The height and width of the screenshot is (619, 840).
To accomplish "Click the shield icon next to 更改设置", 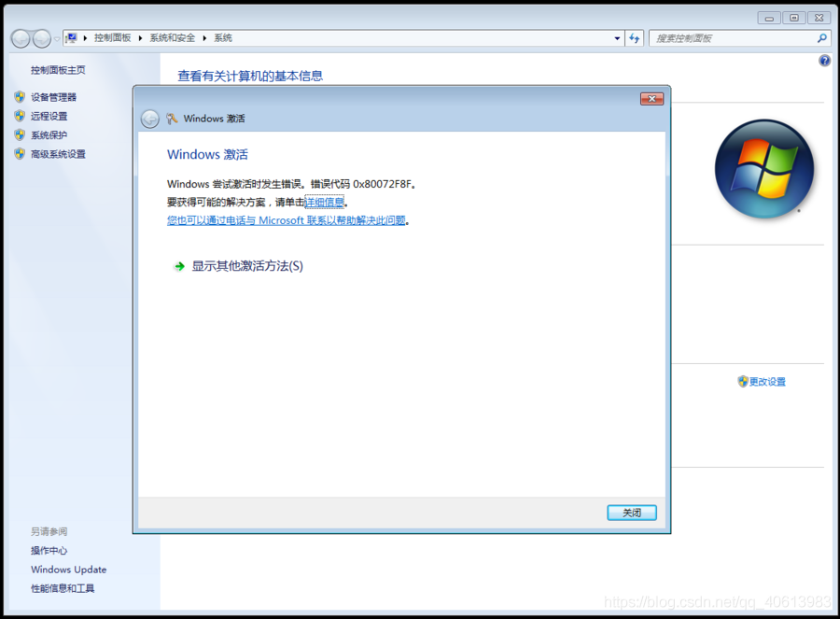I will (x=740, y=381).
